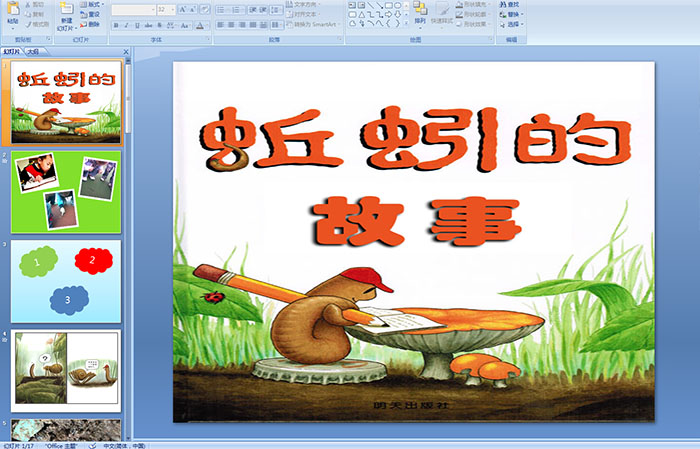
Task: Clear all formatting with the eraser icon
Action: click(x=204, y=9)
